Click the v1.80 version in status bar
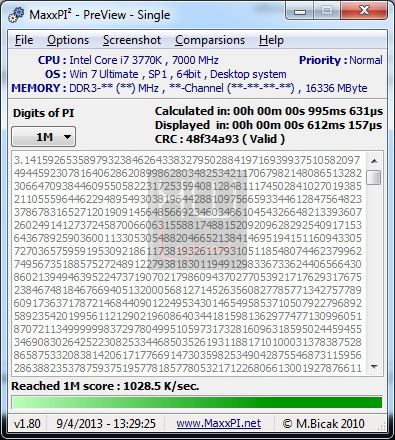The width and height of the screenshot is (395, 440). [27, 424]
